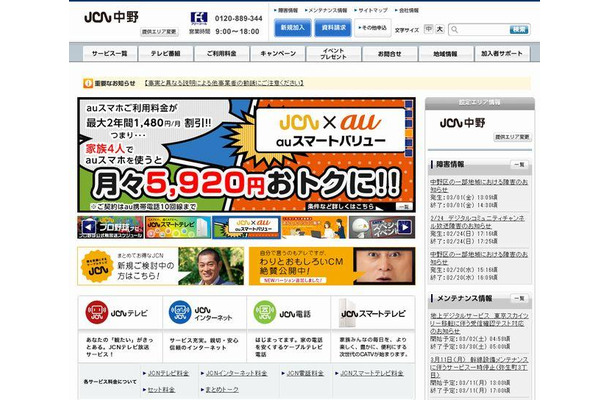The width and height of the screenshot is (610, 400).
Task: Click 一覧 button beside メンテナンス情報
Action: 520,299
